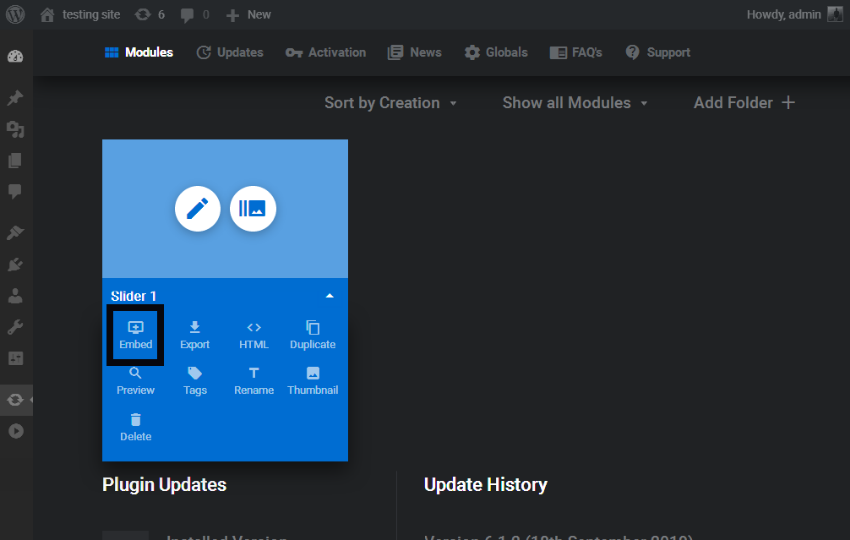
Task: Switch to the Updates tab
Action: (x=230, y=53)
